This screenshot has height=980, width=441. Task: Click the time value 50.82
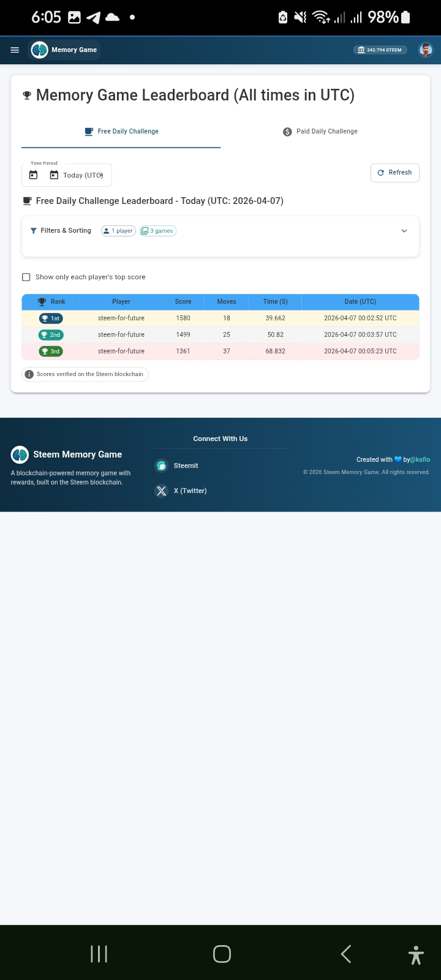276,335
